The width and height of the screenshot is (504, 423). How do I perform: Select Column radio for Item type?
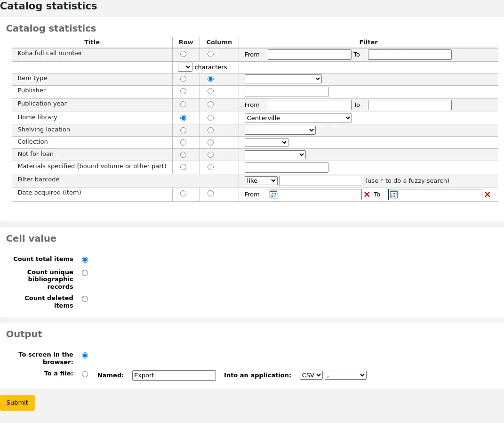210,79
